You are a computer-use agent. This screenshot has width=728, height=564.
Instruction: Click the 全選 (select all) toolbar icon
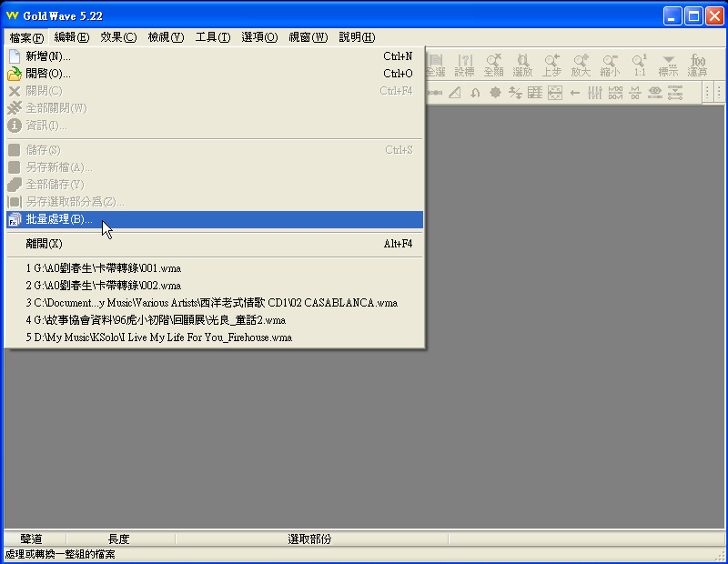(436, 64)
